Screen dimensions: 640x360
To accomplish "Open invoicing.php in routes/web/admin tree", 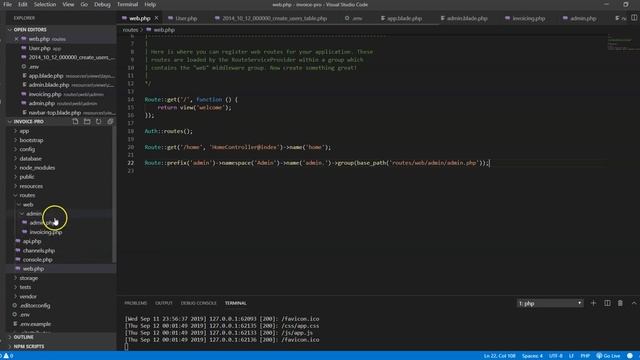I will tap(45, 232).
